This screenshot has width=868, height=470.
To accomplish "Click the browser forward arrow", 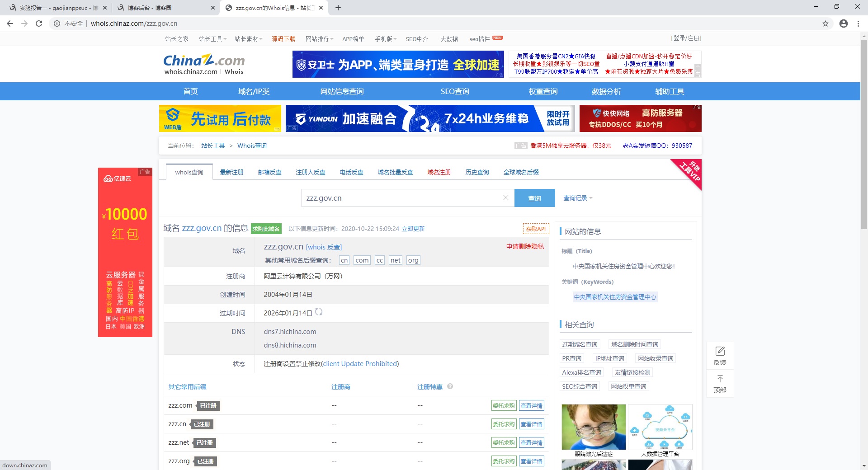I will pyautogui.click(x=24, y=23).
